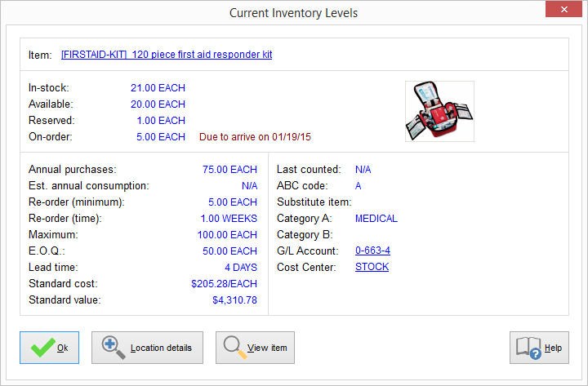Open Location details with magnifier plus icon
Viewport: 588px width, 386px height.
(147, 348)
